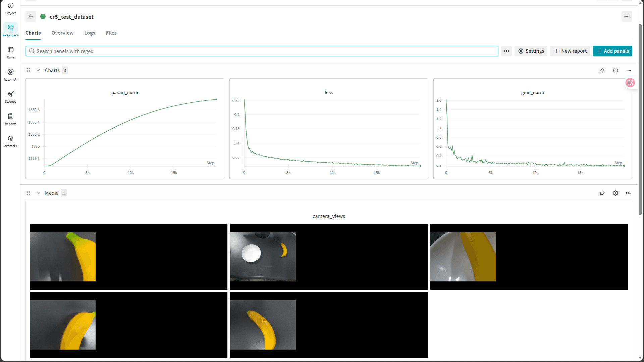This screenshot has width=644, height=362.
Task: Open the Artifacts sidebar icon
Action: (10, 141)
